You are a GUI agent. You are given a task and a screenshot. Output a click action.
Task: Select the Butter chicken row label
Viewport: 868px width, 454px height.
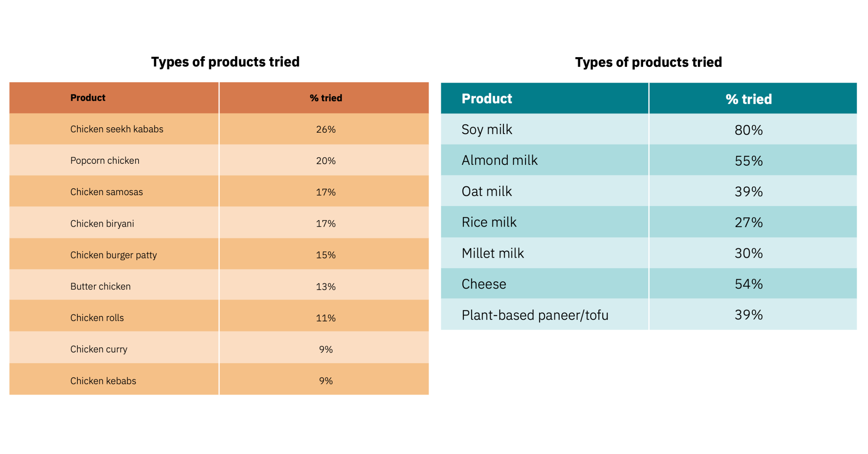pyautogui.click(x=100, y=286)
